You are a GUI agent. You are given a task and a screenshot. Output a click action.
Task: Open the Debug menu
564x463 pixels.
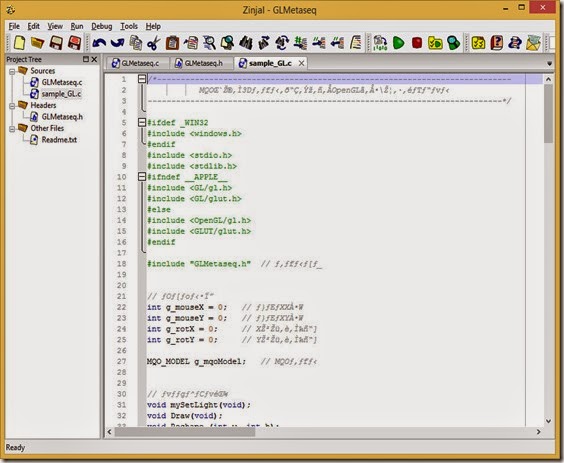[x=101, y=26]
